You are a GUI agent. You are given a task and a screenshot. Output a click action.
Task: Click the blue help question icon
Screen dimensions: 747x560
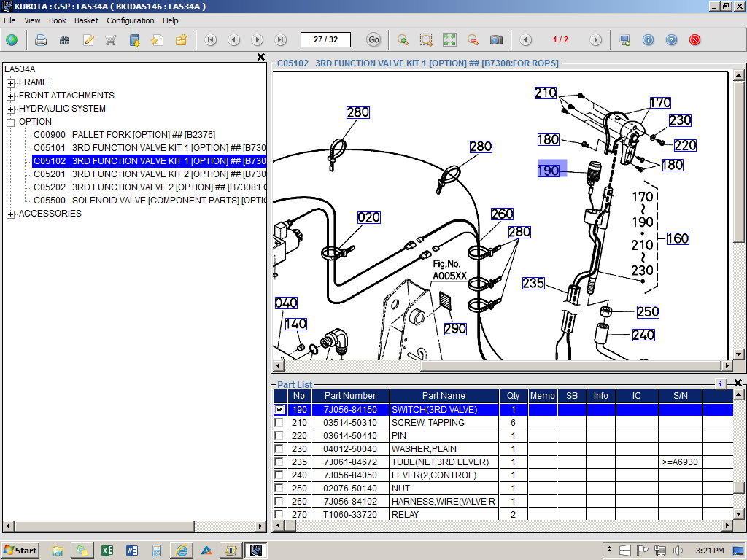tap(671, 40)
